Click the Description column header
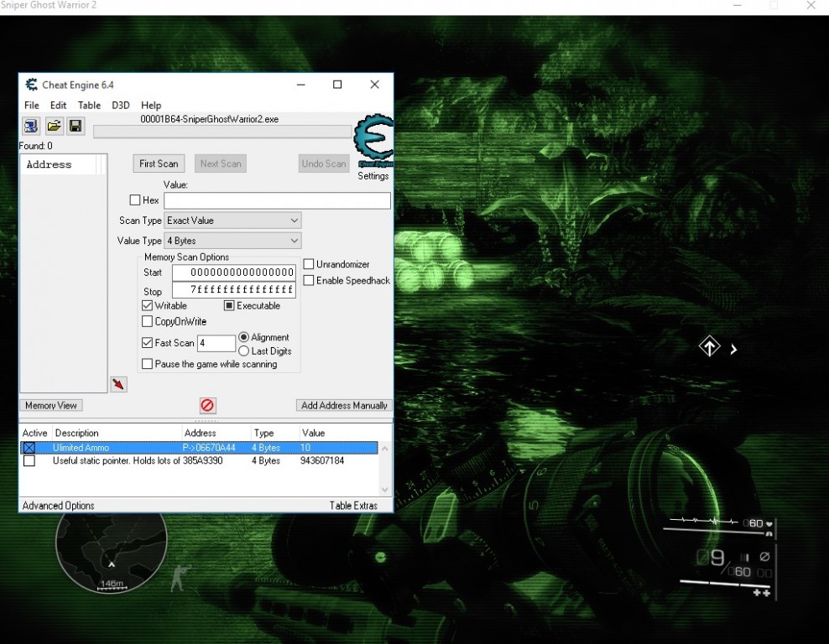The width and height of the screenshot is (829, 644). pyautogui.click(x=76, y=433)
